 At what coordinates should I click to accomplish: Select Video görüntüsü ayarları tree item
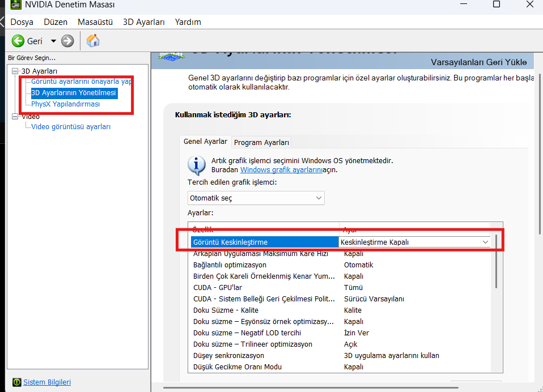71,127
